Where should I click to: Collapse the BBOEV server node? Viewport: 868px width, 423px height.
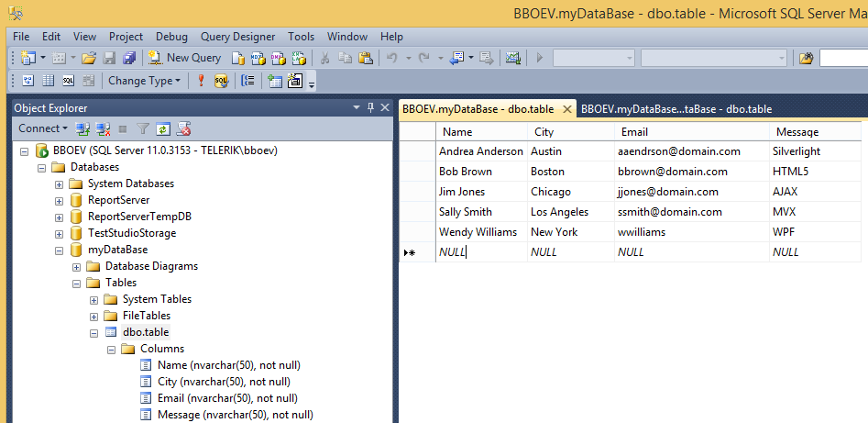(24, 150)
